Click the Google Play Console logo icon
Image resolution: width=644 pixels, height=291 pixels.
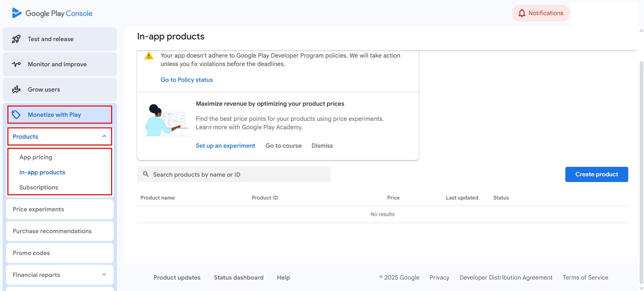coord(16,13)
